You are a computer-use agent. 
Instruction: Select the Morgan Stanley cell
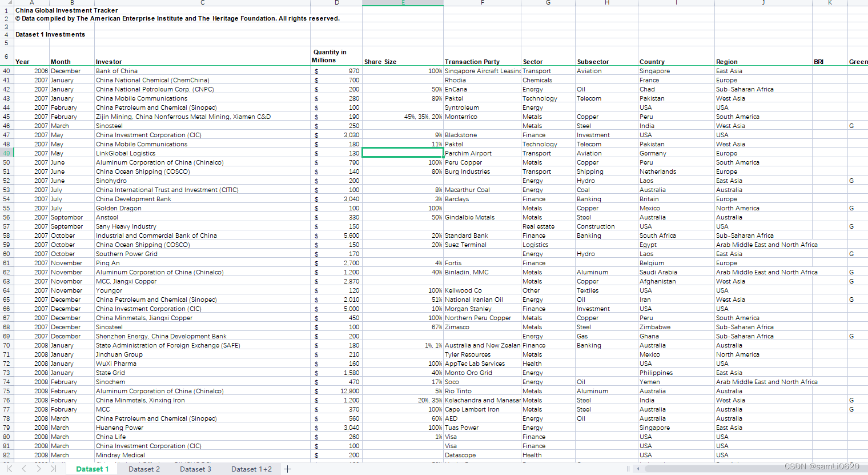pos(482,309)
